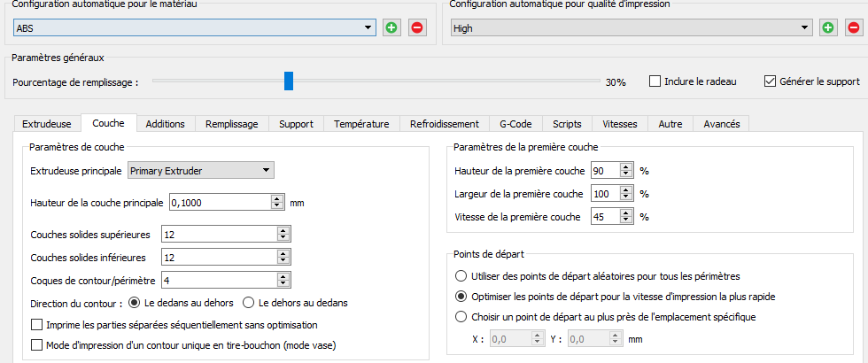The height and width of the screenshot is (363, 868).
Task: Open the ABS material dropdown
Action: [369, 28]
